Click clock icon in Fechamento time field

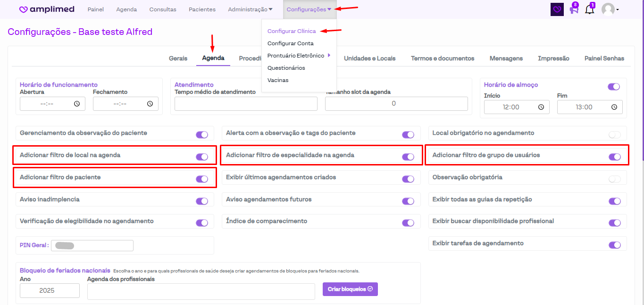pos(150,104)
